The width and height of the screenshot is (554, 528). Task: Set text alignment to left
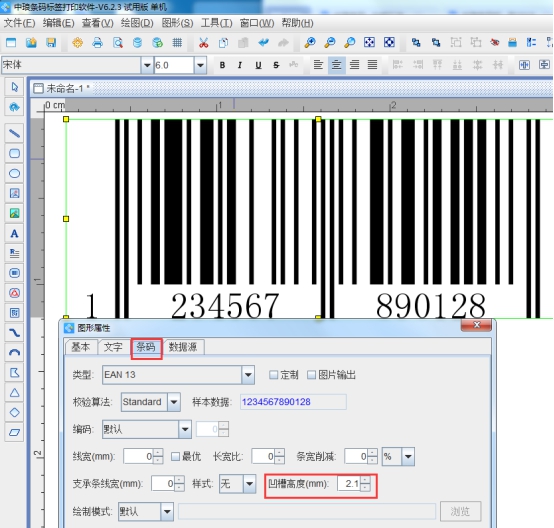(x=318, y=65)
